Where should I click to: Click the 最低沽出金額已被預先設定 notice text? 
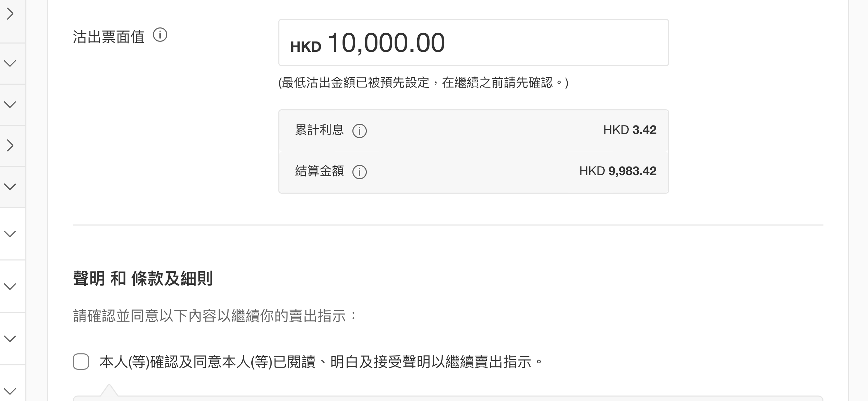coord(423,83)
